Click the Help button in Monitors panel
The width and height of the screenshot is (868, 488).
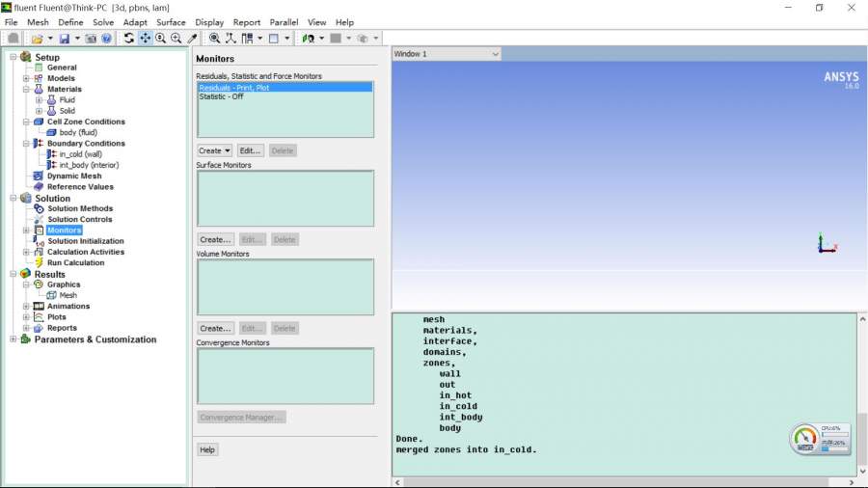tap(207, 449)
